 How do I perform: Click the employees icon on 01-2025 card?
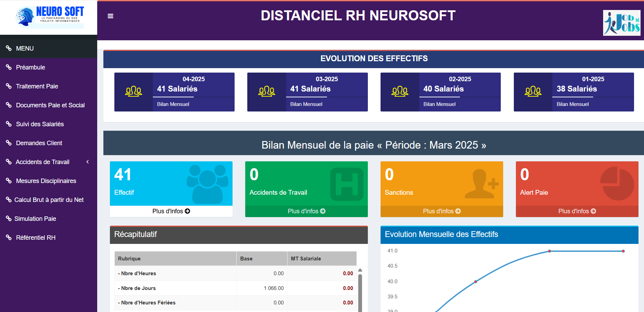click(x=533, y=92)
